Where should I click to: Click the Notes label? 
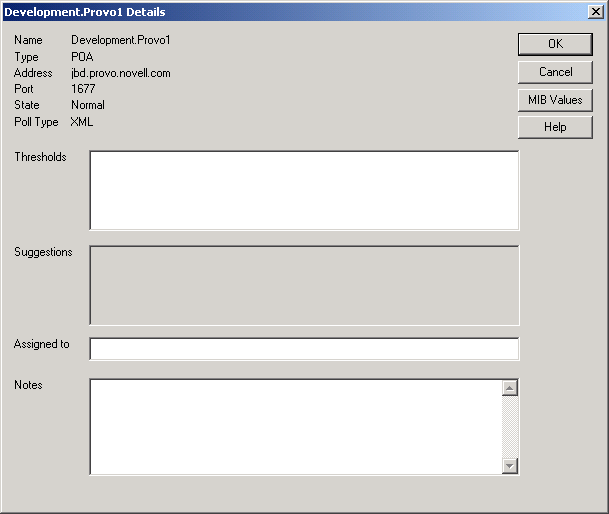pos(28,385)
